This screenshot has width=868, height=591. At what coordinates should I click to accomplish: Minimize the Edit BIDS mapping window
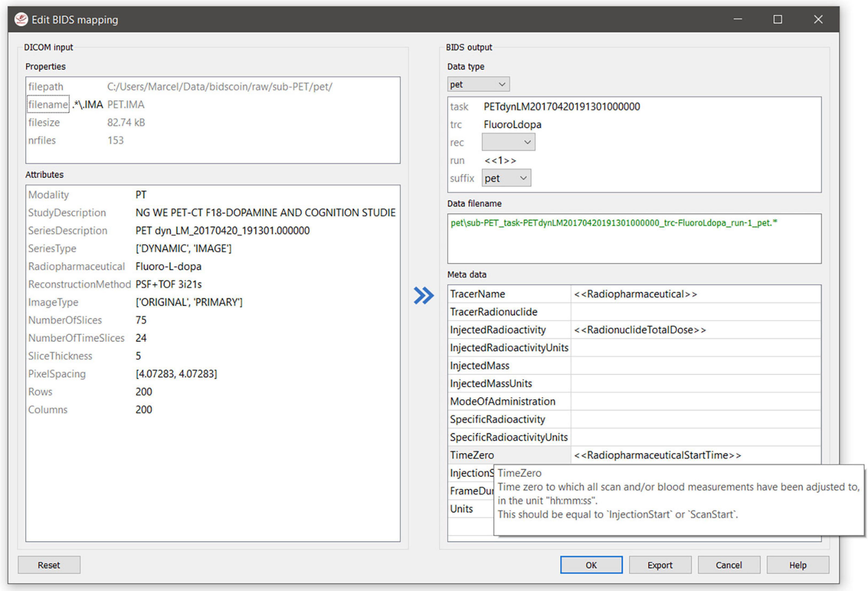[737, 19]
